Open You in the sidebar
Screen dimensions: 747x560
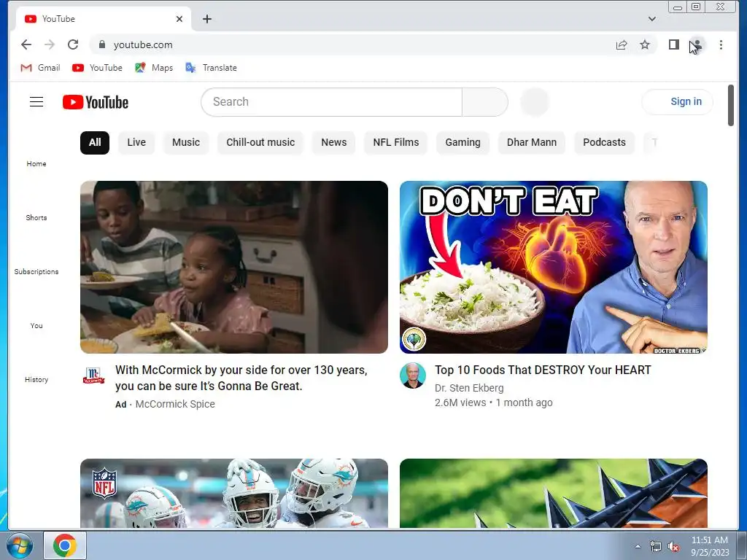pos(36,326)
